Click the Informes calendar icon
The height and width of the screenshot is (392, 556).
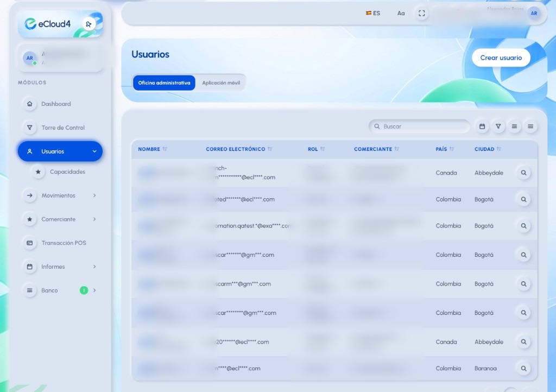(x=30, y=267)
